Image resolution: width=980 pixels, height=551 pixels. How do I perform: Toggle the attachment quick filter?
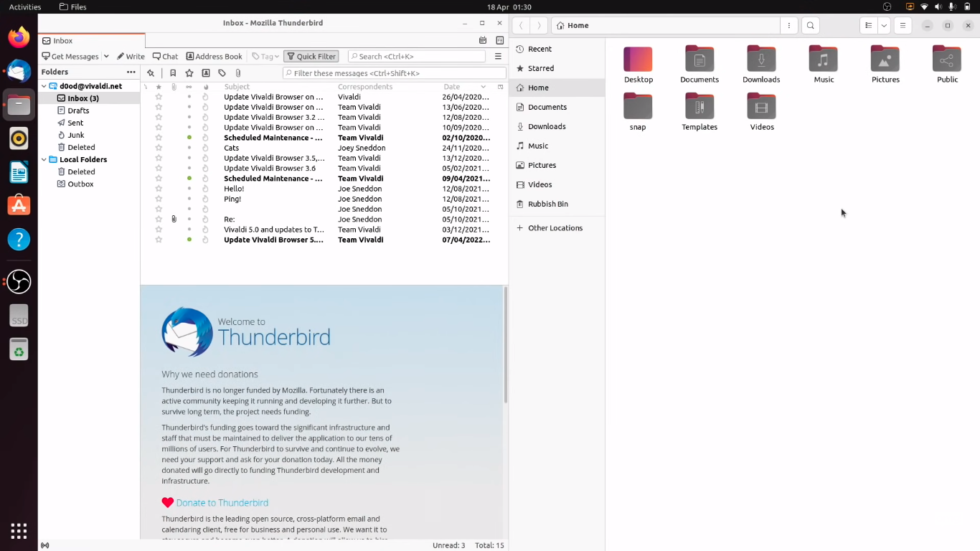238,73
